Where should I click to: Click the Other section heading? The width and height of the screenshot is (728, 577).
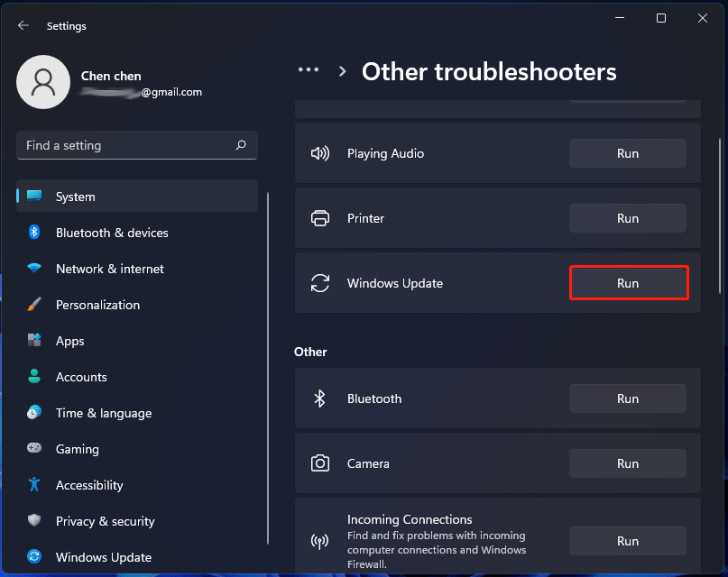click(x=310, y=352)
